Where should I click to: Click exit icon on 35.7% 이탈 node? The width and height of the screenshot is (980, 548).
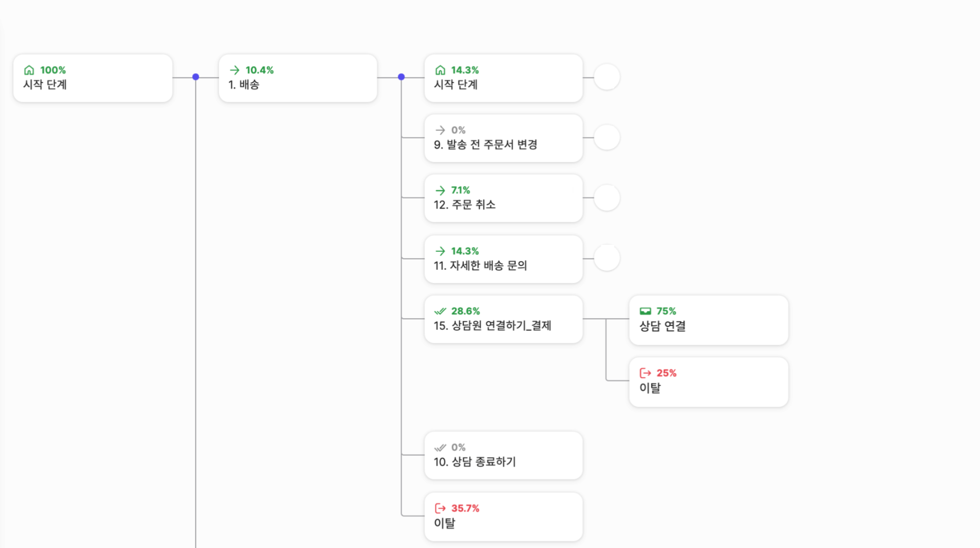[440, 508]
